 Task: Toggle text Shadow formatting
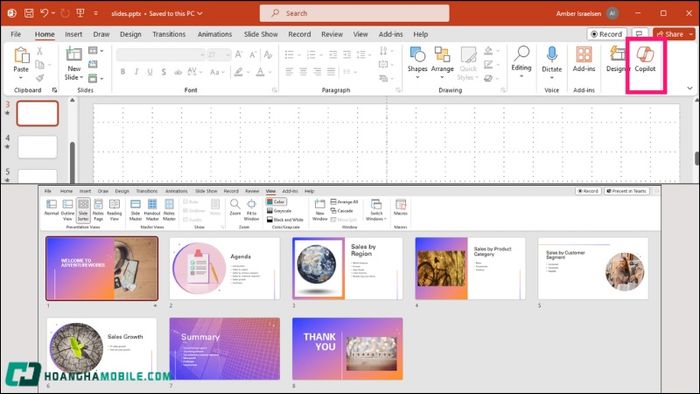tap(164, 72)
